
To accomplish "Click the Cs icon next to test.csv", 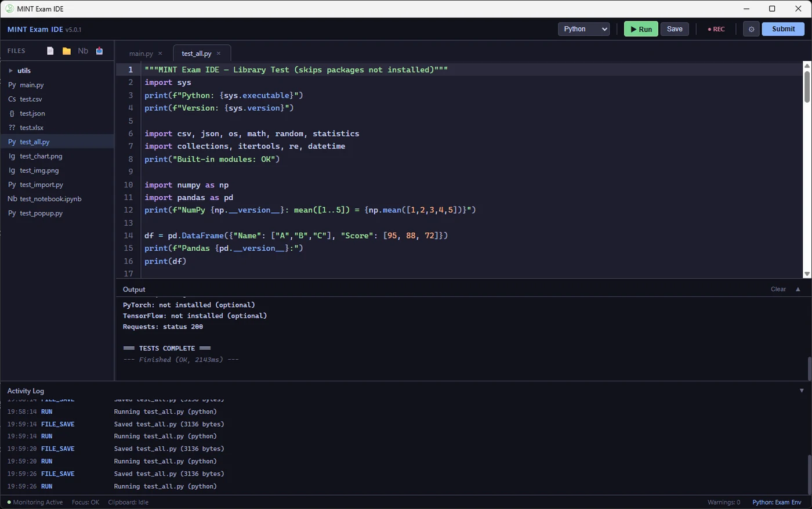I will pos(12,99).
